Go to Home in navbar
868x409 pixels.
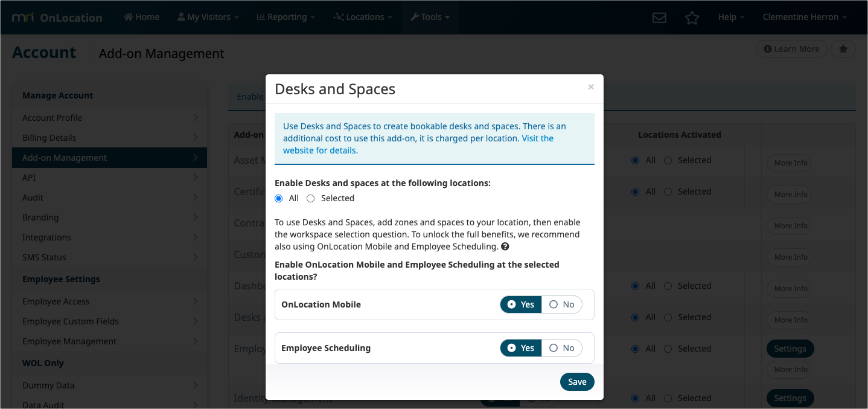click(x=142, y=17)
